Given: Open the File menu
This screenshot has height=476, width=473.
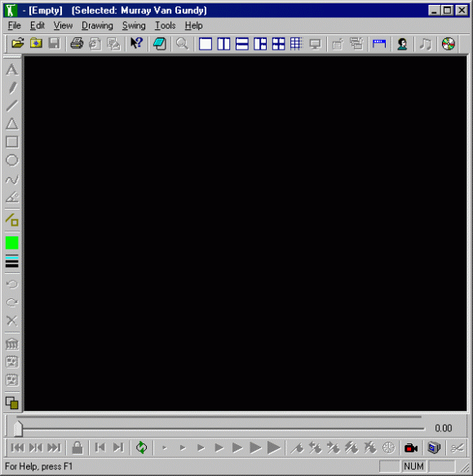Looking at the screenshot, I should coord(15,26).
